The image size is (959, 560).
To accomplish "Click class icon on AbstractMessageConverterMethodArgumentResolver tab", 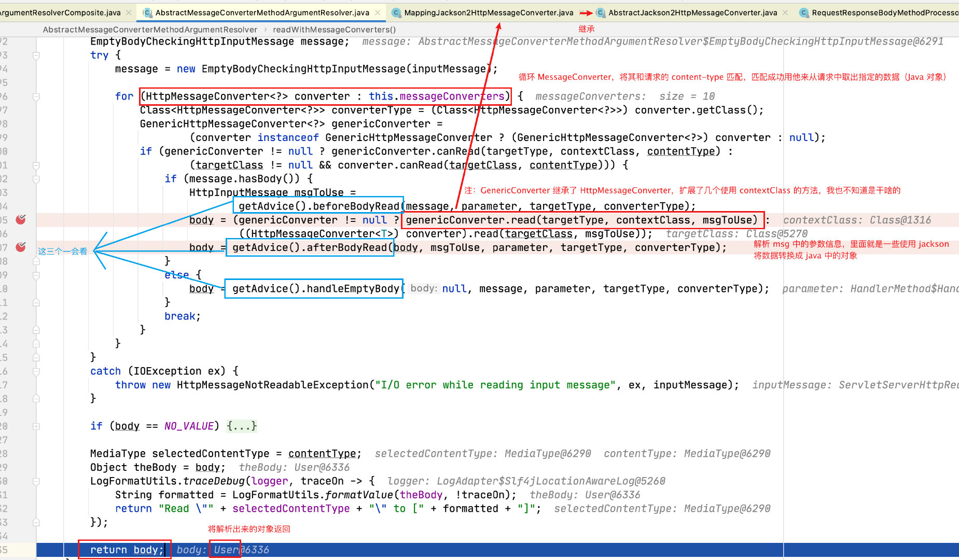I will tap(147, 12).
